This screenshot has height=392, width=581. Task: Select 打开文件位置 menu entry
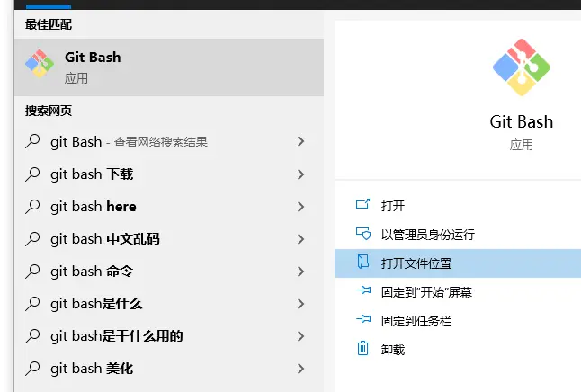coord(458,263)
